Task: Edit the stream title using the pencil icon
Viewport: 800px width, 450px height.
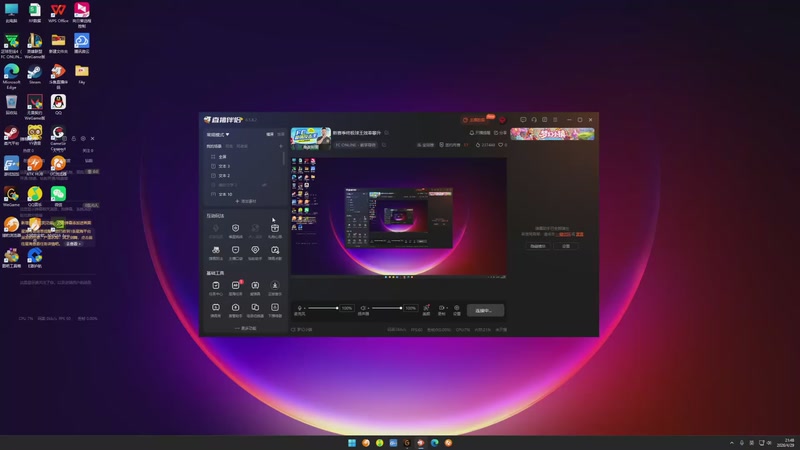Action: click(386, 133)
